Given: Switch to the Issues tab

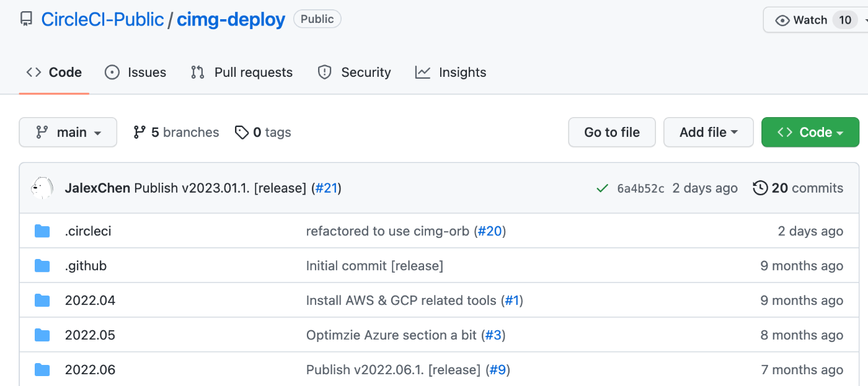Looking at the screenshot, I should pyautogui.click(x=135, y=72).
